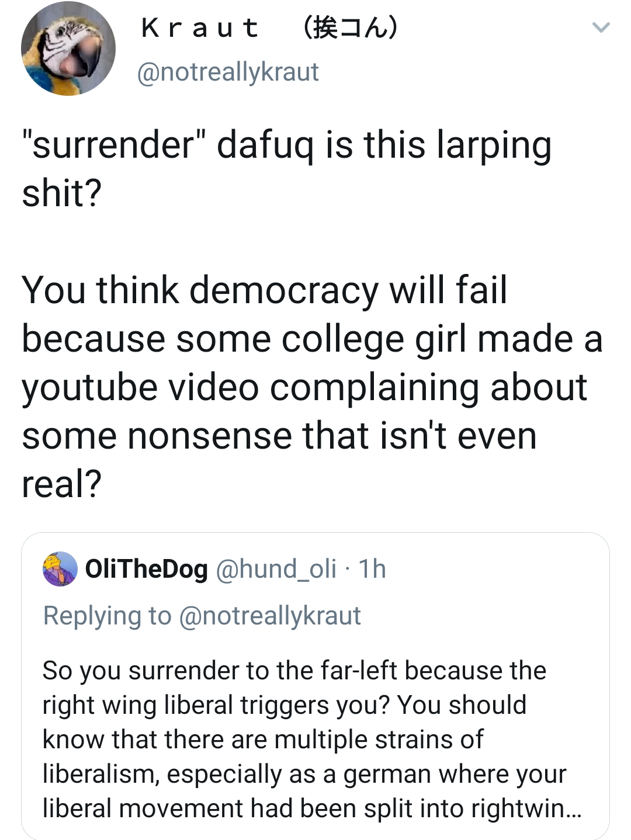
Task: Open Kraut's parrot profile picture
Action: pos(68,48)
